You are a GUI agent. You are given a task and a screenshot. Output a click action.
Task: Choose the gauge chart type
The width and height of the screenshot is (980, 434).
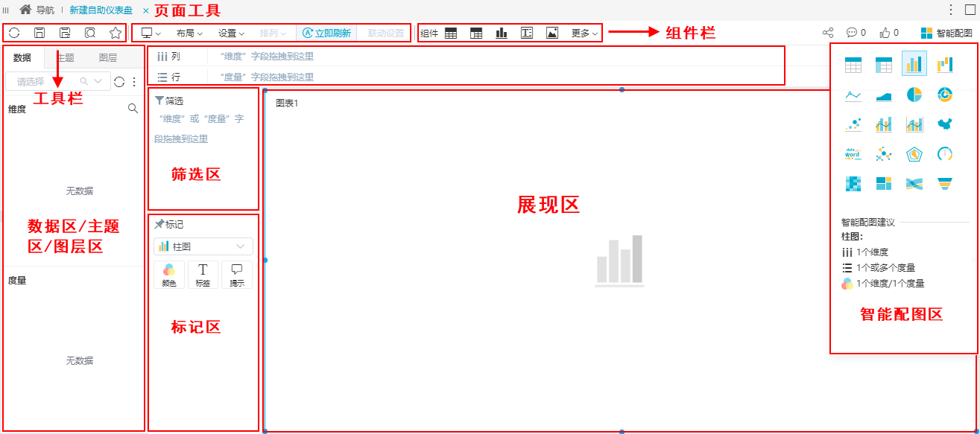945,154
